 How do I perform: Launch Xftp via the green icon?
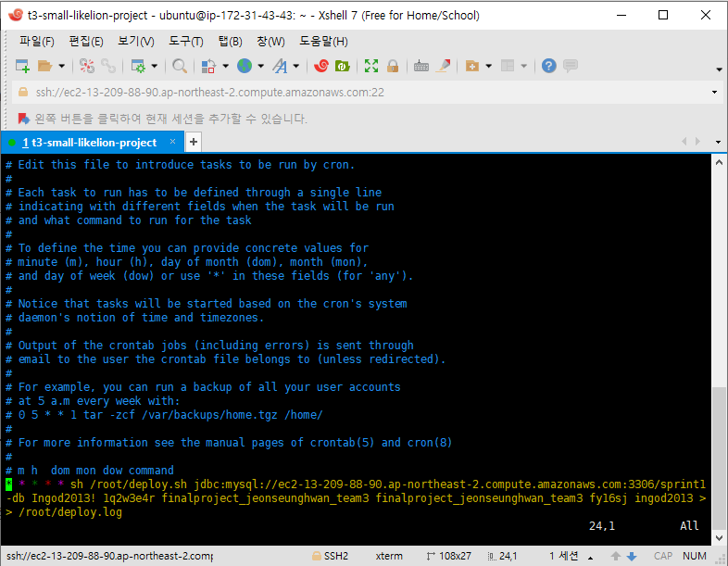pos(342,66)
